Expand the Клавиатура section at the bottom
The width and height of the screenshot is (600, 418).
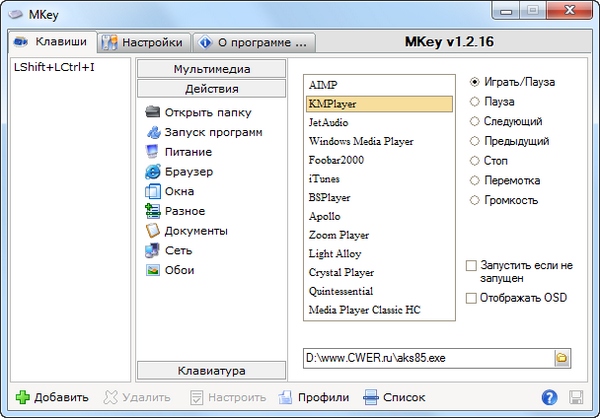tap(210, 371)
